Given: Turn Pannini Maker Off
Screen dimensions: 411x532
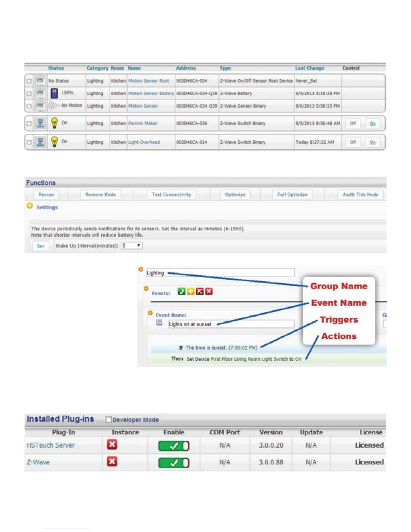Looking at the screenshot, I should pyautogui.click(x=353, y=124).
